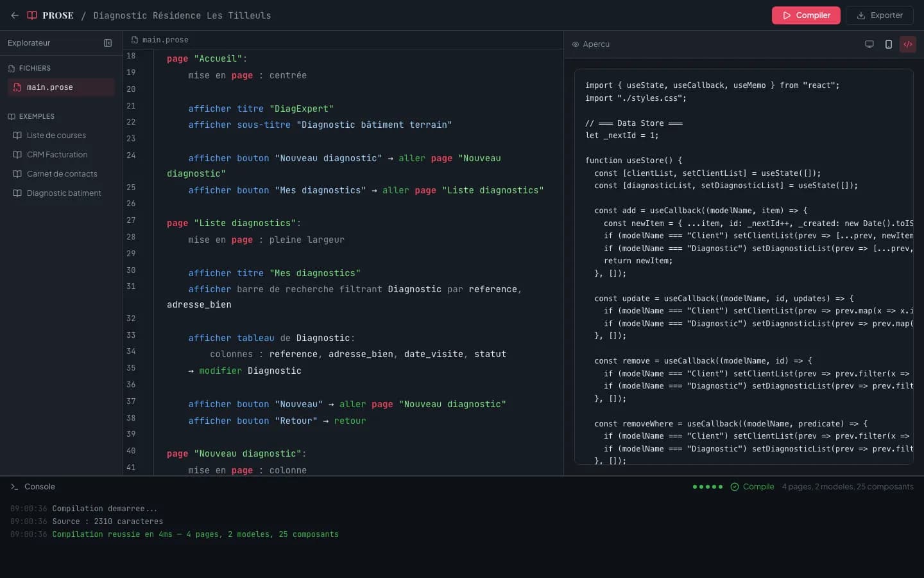Open main.prose in the file list
Screen dimensions: 924x578
(61, 87)
